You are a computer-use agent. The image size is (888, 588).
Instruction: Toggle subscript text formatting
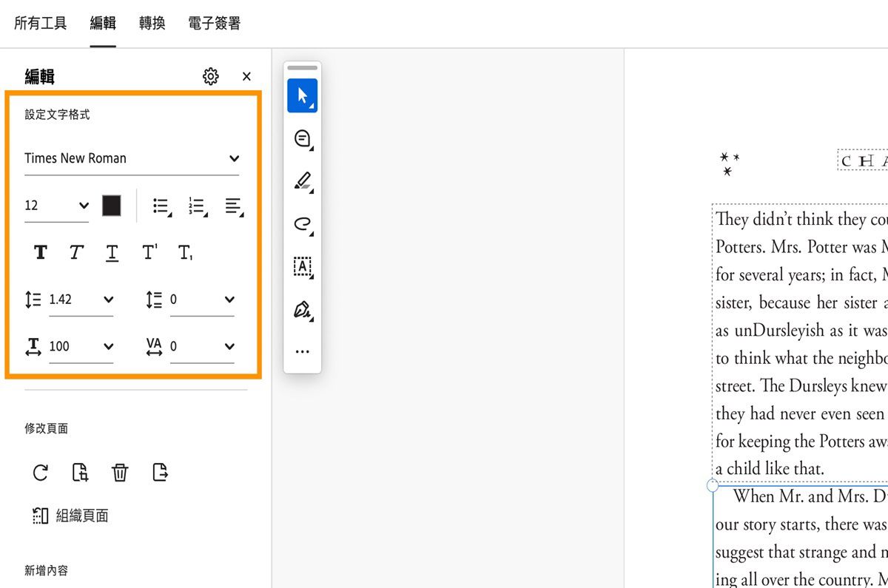tap(185, 253)
